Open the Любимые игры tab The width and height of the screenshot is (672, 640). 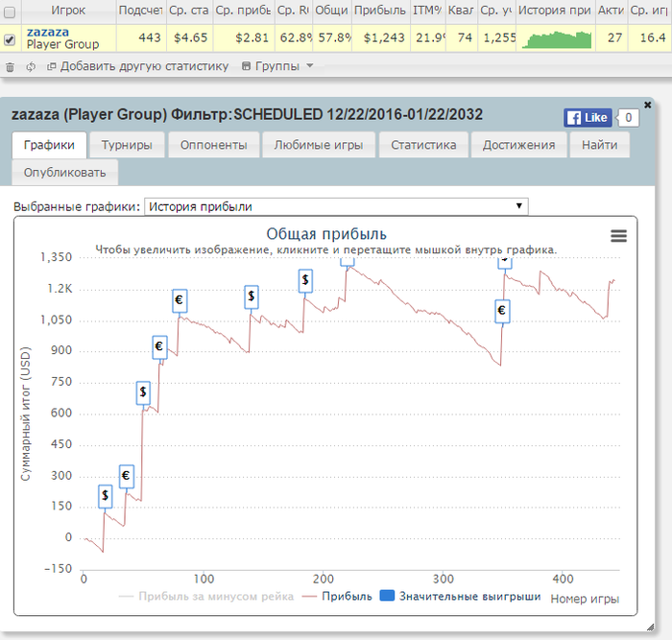pyautogui.click(x=319, y=145)
